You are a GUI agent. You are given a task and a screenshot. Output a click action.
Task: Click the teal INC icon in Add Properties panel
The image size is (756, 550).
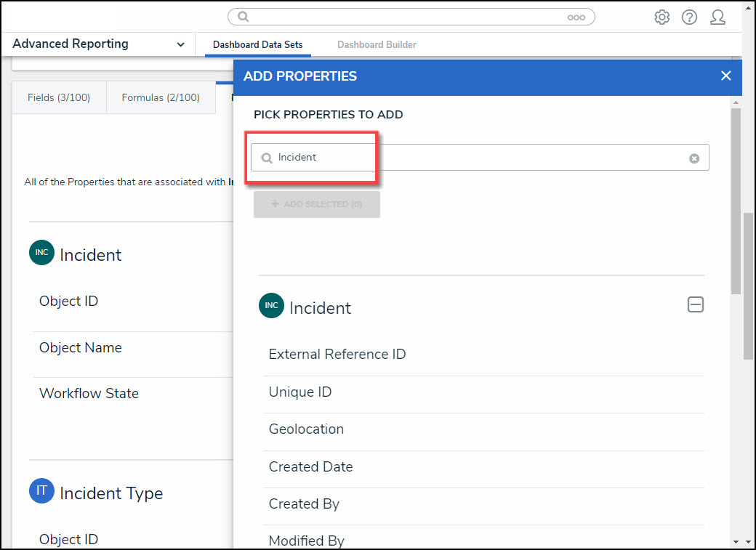270,306
